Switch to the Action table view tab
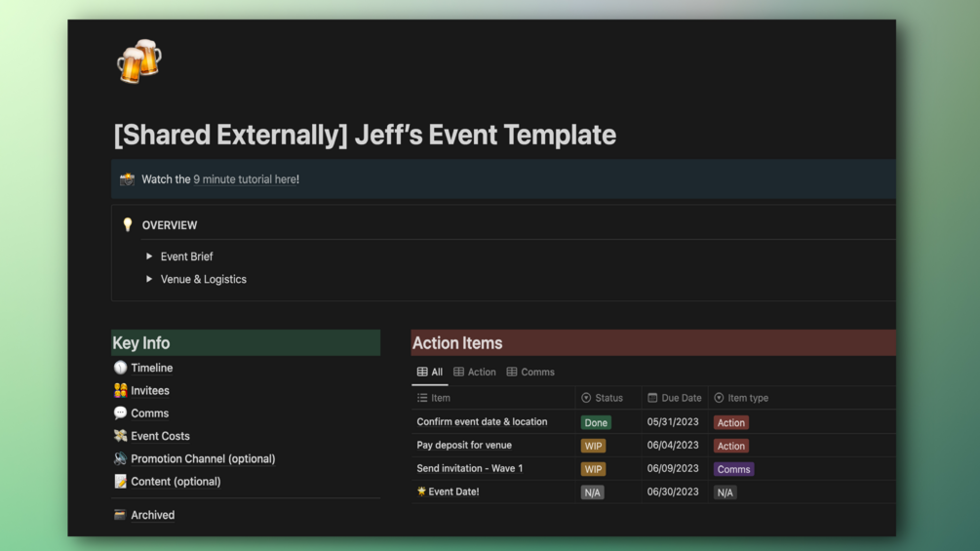Viewport: 980px width, 551px height. (x=475, y=373)
